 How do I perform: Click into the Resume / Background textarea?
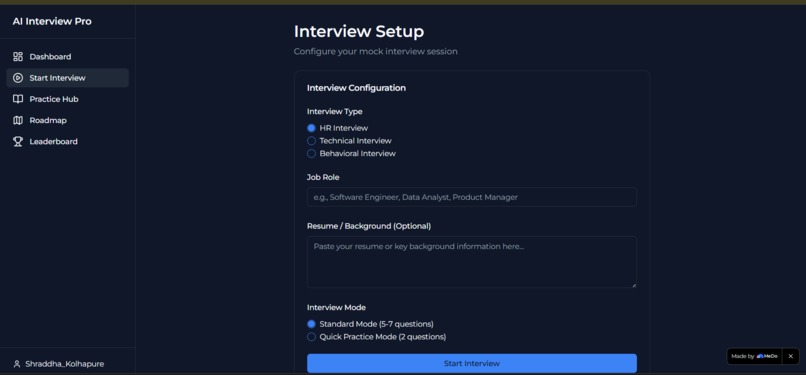tap(472, 262)
